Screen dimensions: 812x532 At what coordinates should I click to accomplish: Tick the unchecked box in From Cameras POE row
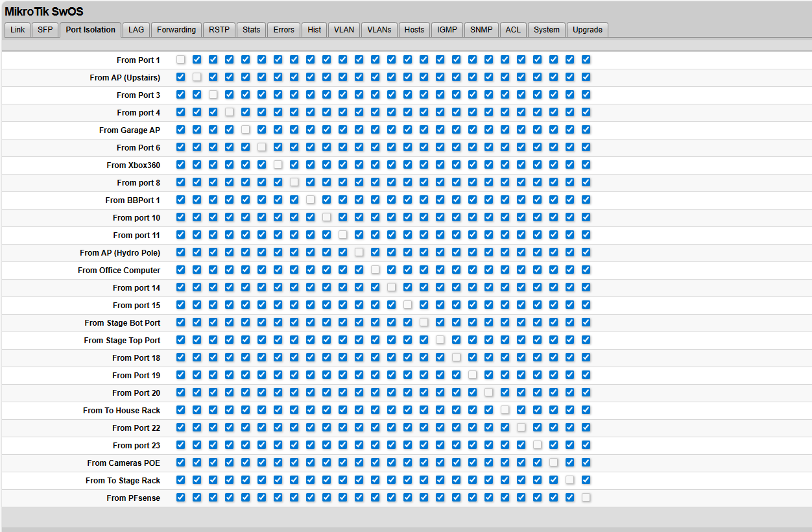[x=553, y=463]
